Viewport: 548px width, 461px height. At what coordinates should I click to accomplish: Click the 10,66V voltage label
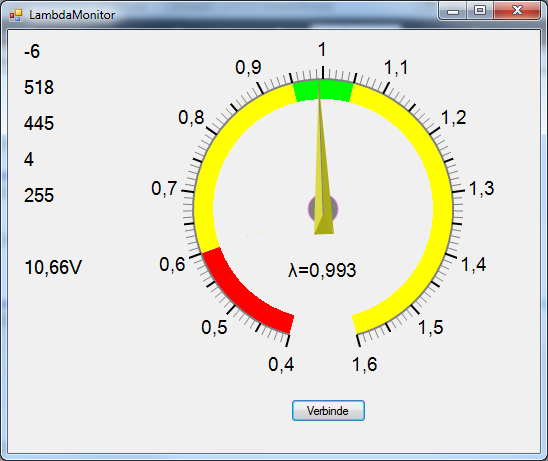pos(53,267)
